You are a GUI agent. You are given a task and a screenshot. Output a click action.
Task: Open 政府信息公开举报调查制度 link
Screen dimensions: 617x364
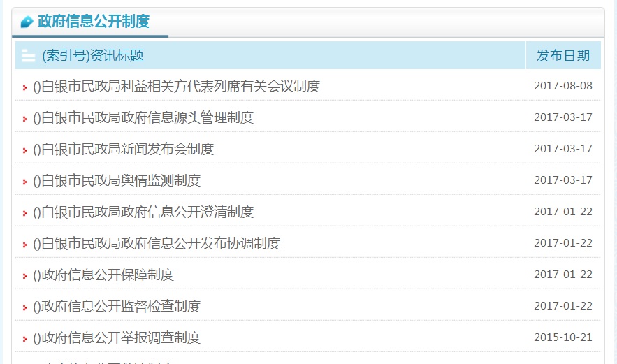click(x=117, y=338)
